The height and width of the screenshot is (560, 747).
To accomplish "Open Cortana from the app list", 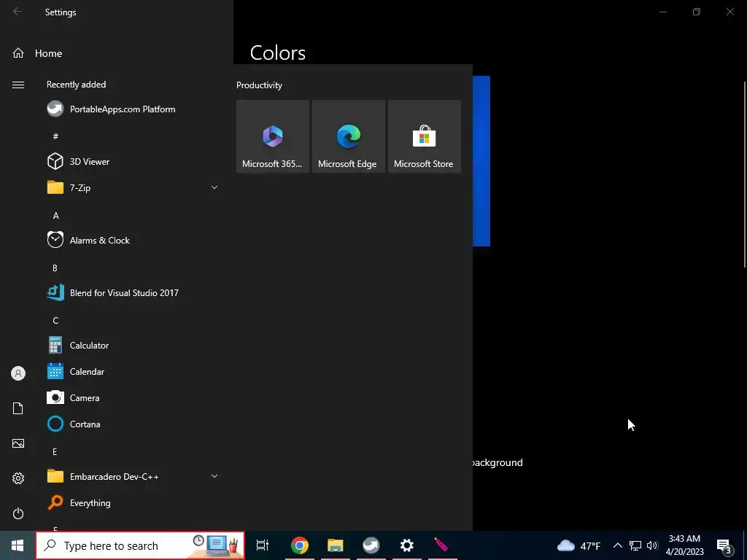I will (133, 424).
